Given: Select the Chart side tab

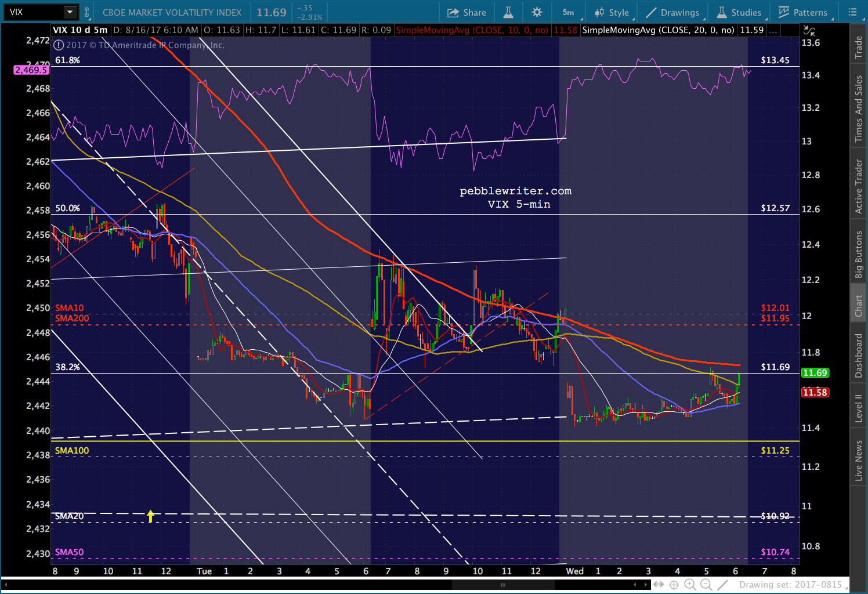Looking at the screenshot, I should click(859, 306).
